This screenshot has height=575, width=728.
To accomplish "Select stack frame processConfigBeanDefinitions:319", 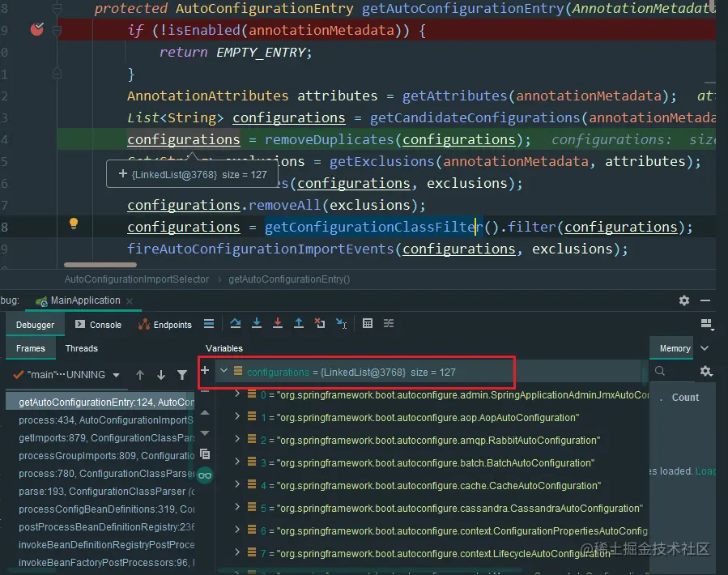I will (100, 509).
